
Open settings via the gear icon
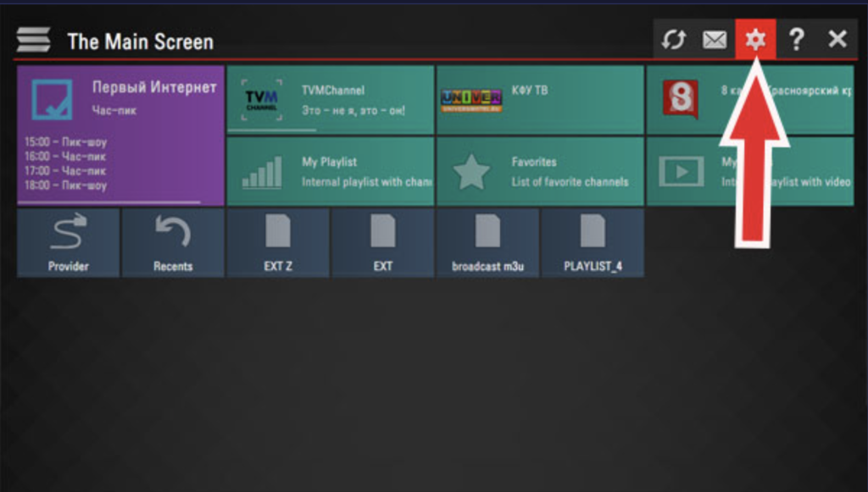pyautogui.click(x=755, y=40)
